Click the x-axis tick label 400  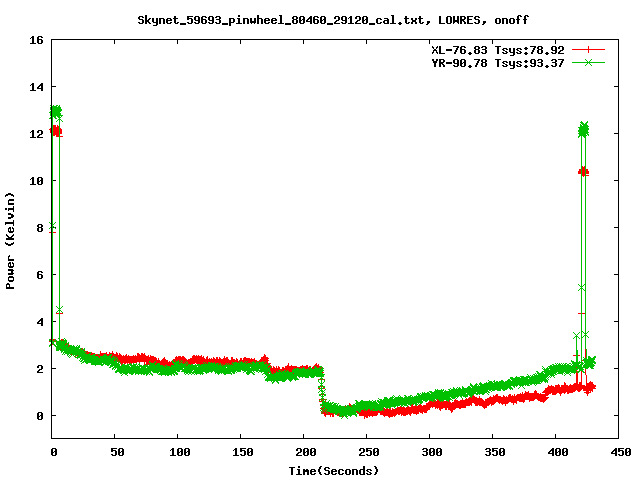click(558, 452)
